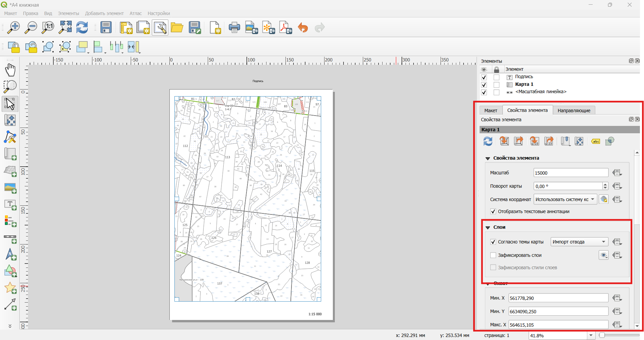Switch to the 'Направляющие' tab

pos(574,110)
